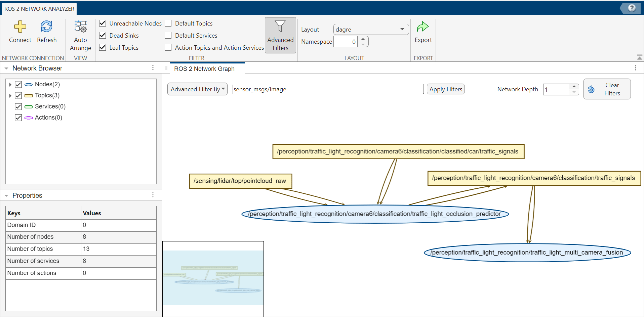Click the Clear Filters button
The width and height of the screenshot is (644, 317).
coord(607,89)
